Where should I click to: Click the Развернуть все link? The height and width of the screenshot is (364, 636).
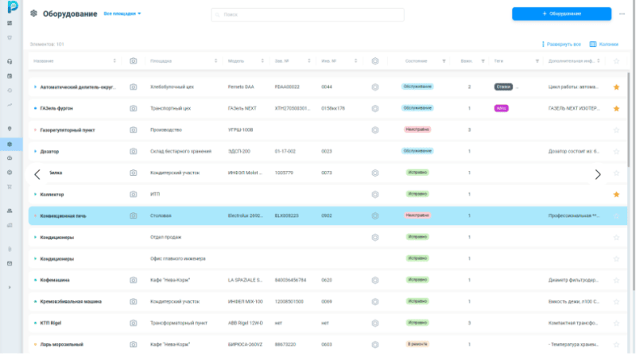[561, 45]
